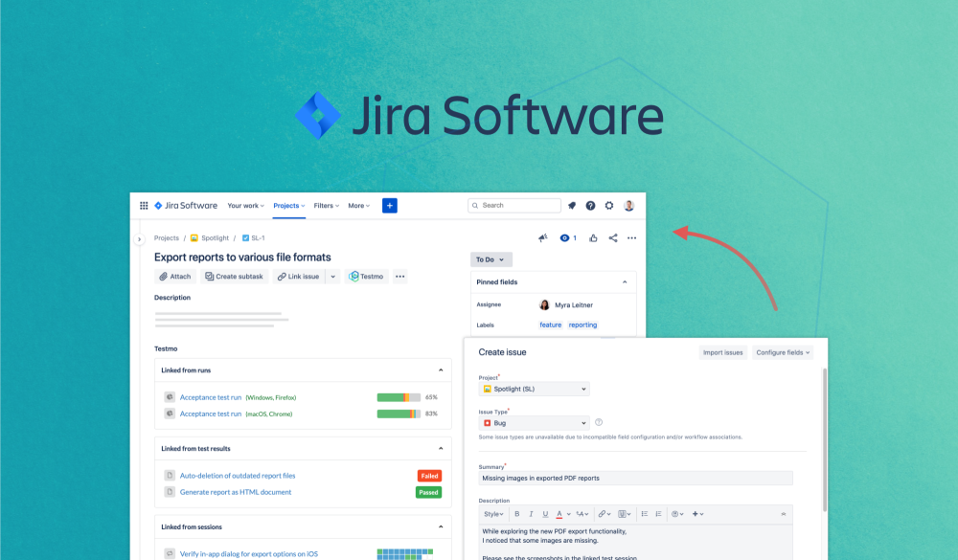The width and height of the screenshot is (958, 560).
Task: Open Verify in-app dialog for export options
Action: click(x=249, y=554)
